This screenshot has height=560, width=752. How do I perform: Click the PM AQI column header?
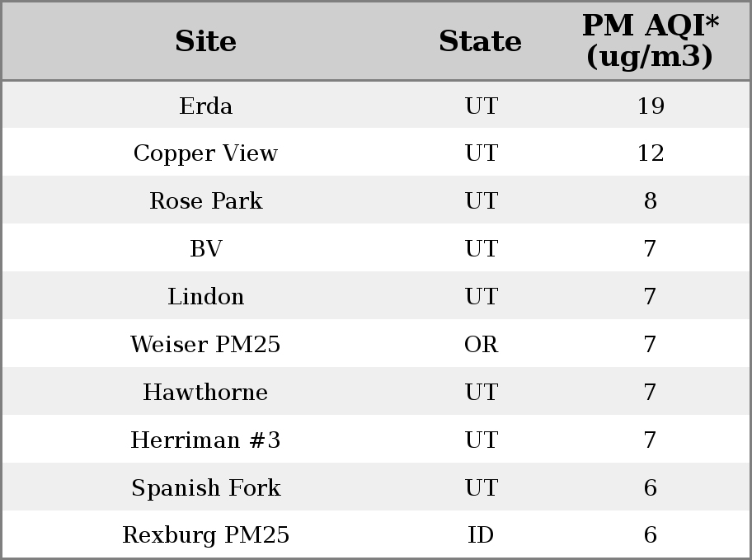[x=651, y=40]
